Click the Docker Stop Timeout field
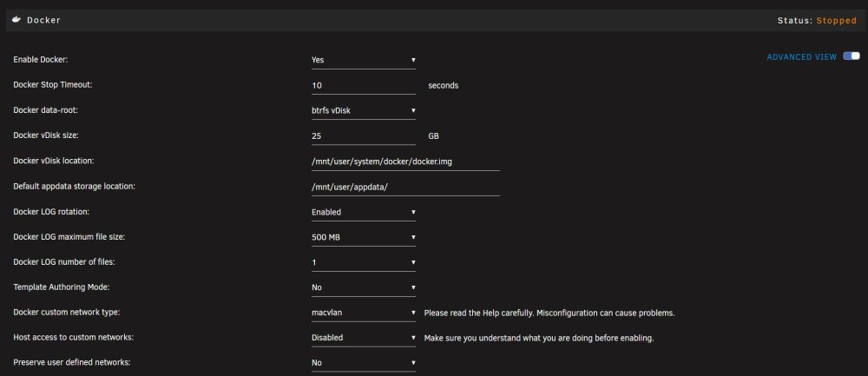 (x=363, y=86)
